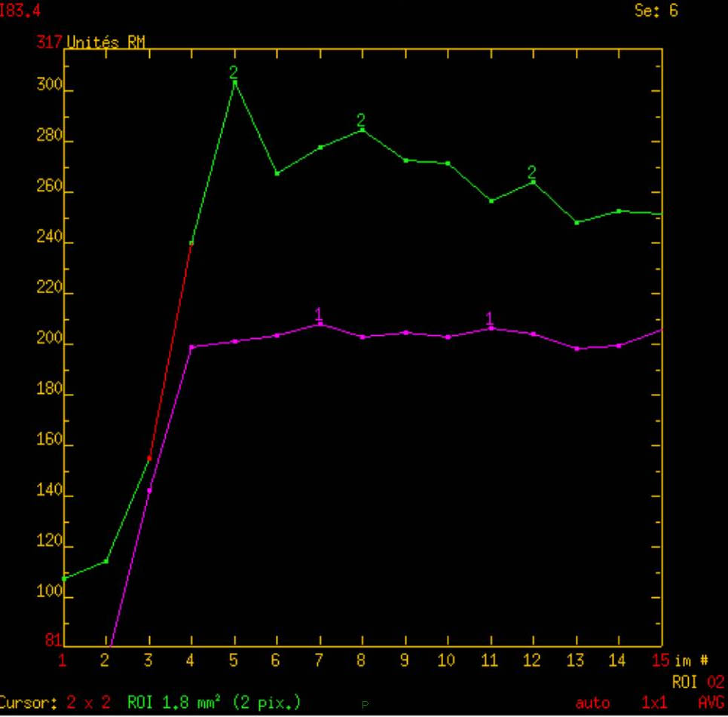Click the "1x1" setting label
The height and width of the screenshot is (717, 728).
tap(654, 703)
